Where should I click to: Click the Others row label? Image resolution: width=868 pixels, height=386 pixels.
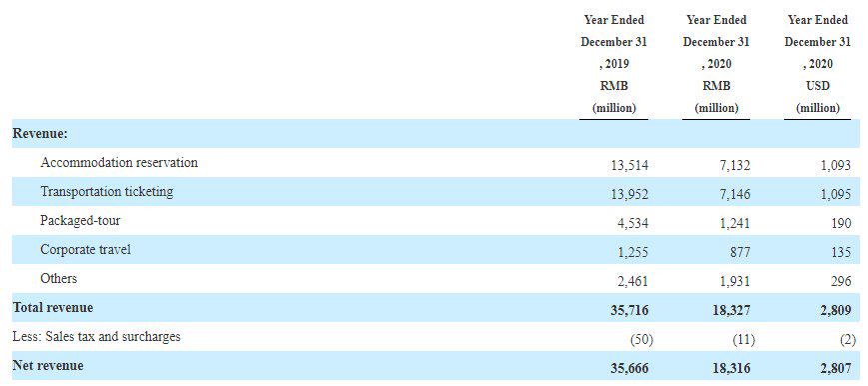click(x=58, y=278)
